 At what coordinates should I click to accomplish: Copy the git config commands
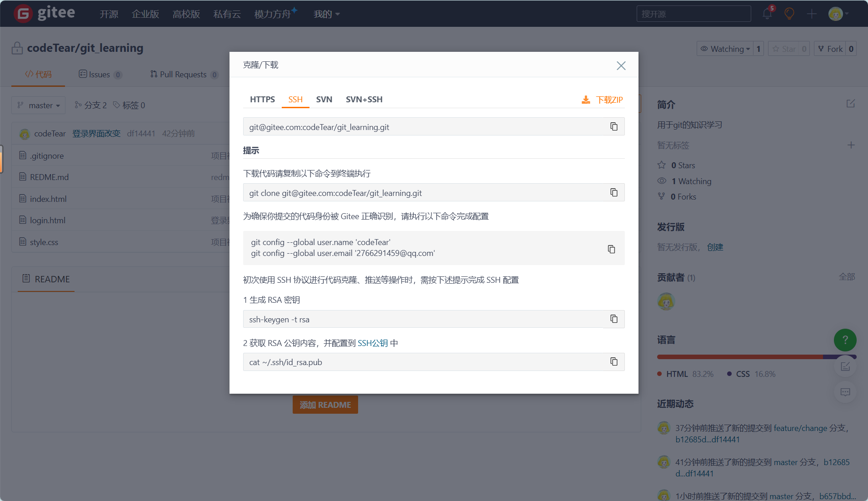tap(611, 249)
